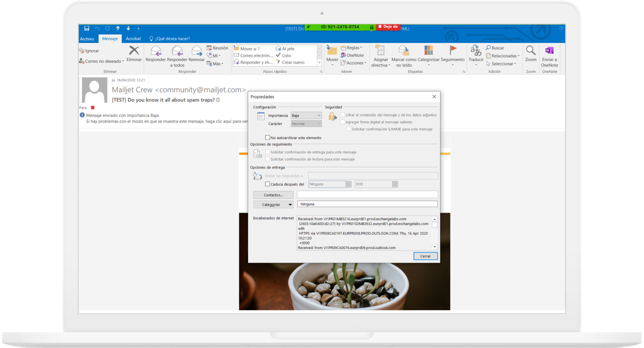Go to next item arrow
This screenshot has height=348, width=644.
pos(128,29)
